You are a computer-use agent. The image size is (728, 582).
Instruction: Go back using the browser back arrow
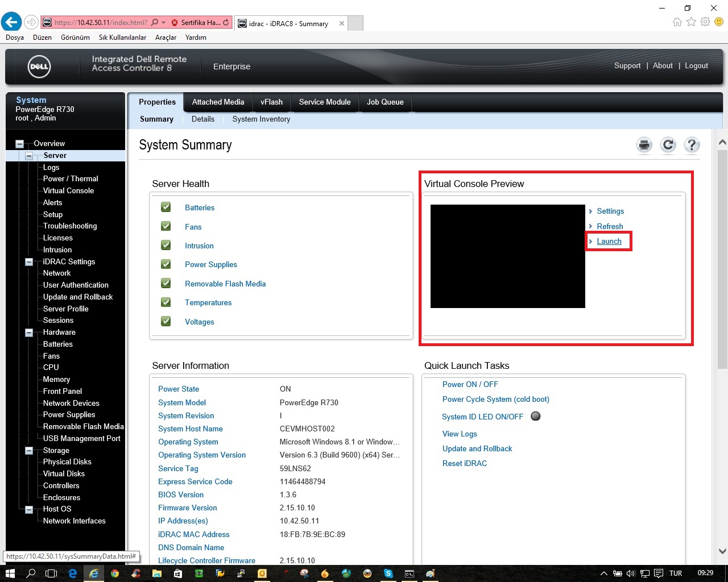(11, 22)
